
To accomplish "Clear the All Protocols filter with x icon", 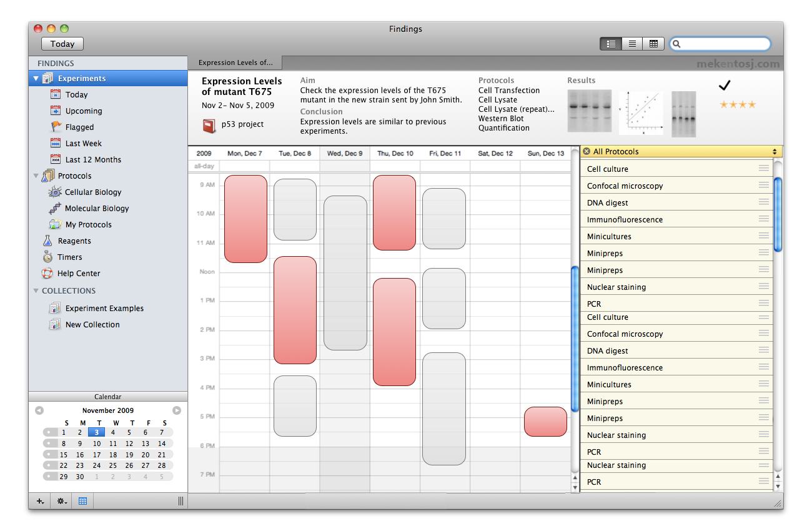I will point(587,152).
